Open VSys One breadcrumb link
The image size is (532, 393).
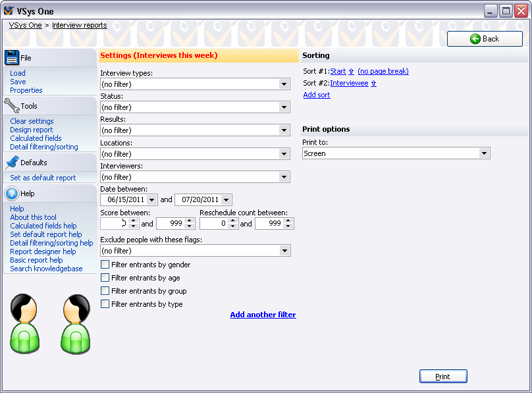tap(26, 25)
